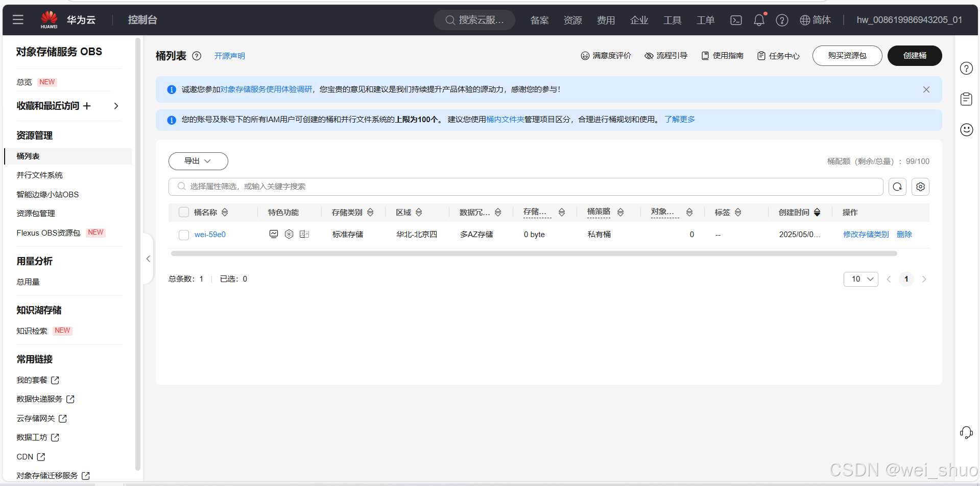Screen dimensions: 980x486
Task: Select the checkbox for bucket wei-59e0
Action: (x=183, y=235)
